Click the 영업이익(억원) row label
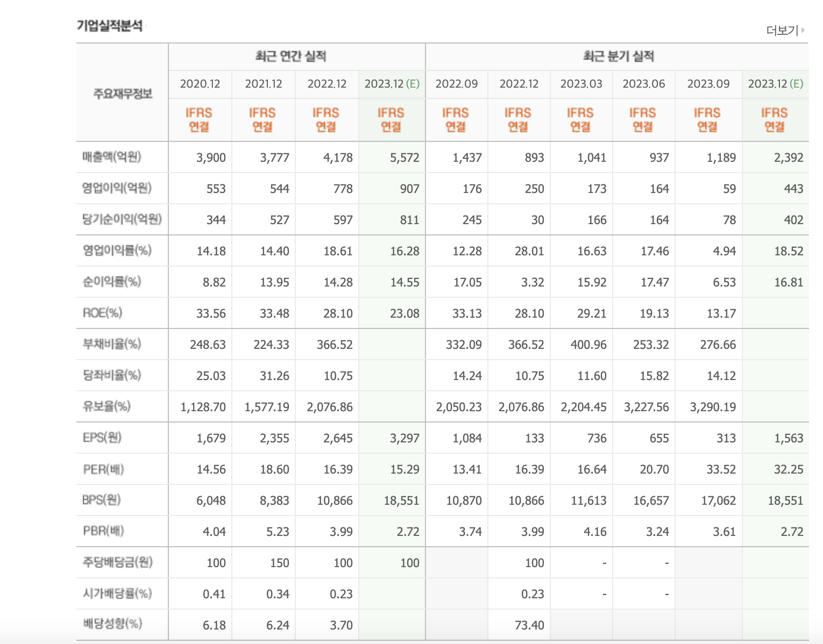Image resolution: width=823 pixels, height=644 pixels. pyautogui.click(x=117, y=188)
